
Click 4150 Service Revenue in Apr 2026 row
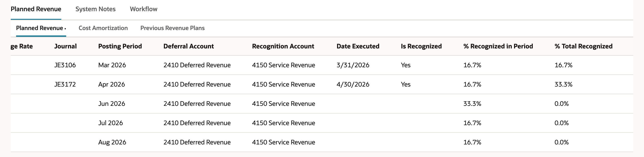point(284,85)
